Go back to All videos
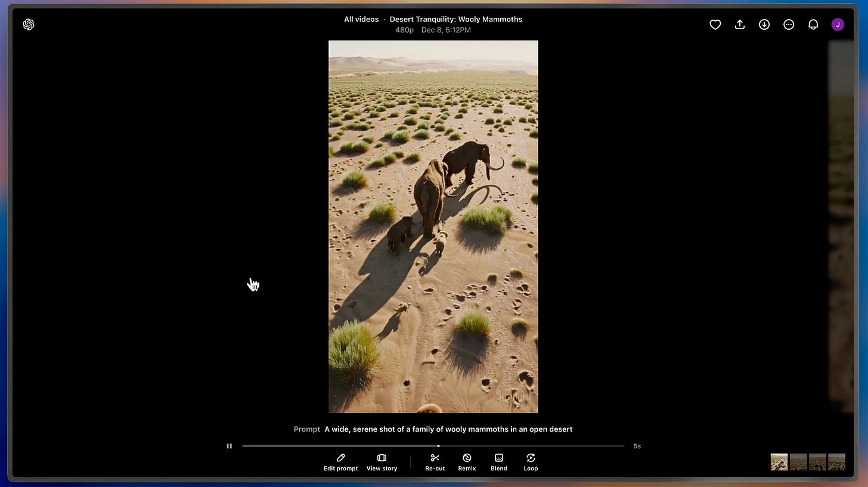The width and height of the screenshot is (868, 487). click(361, 19)
